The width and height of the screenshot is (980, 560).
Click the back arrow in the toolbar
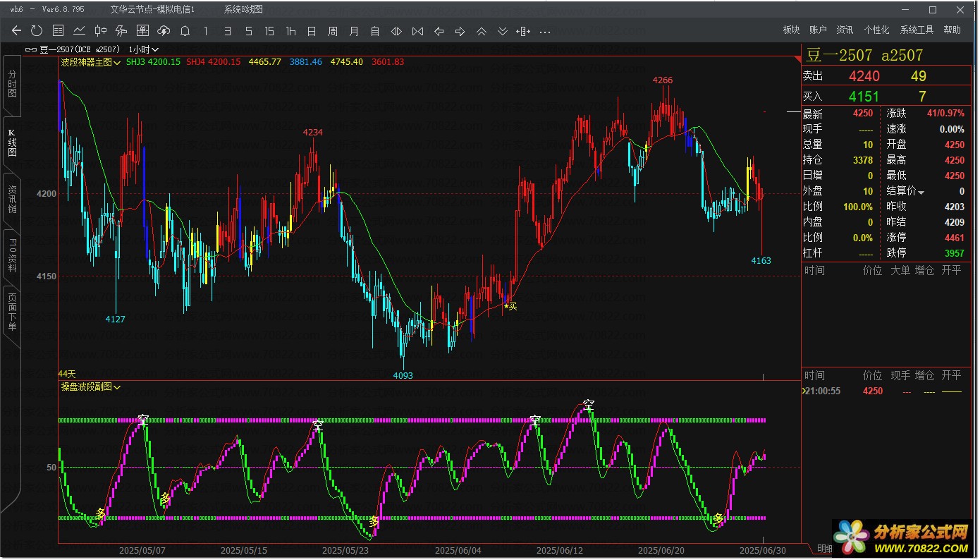[x=17, y=30]
